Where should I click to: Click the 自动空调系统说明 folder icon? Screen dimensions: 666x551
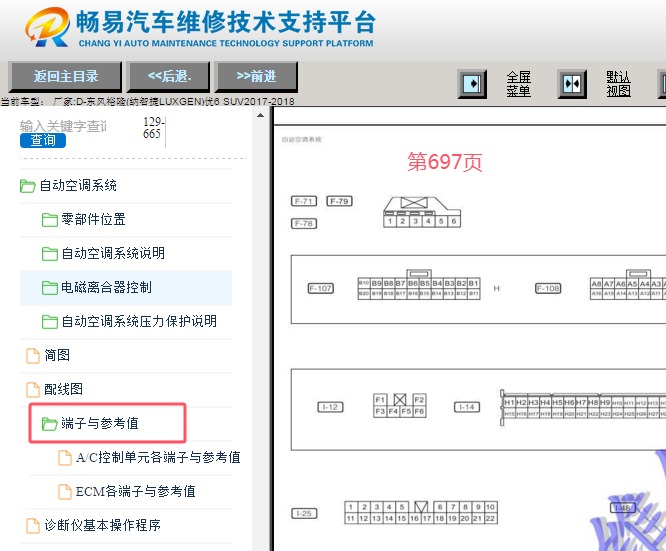click(x=50, y=254)
